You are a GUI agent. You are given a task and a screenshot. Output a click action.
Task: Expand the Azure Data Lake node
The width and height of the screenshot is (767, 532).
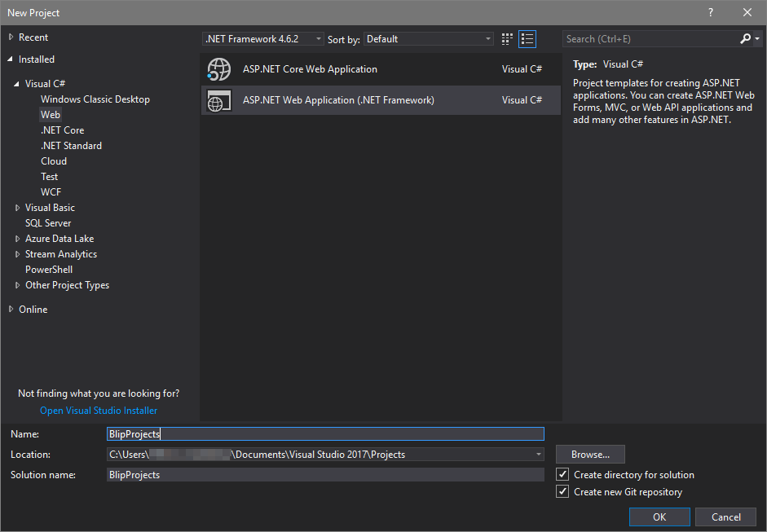tap(18, 239)
